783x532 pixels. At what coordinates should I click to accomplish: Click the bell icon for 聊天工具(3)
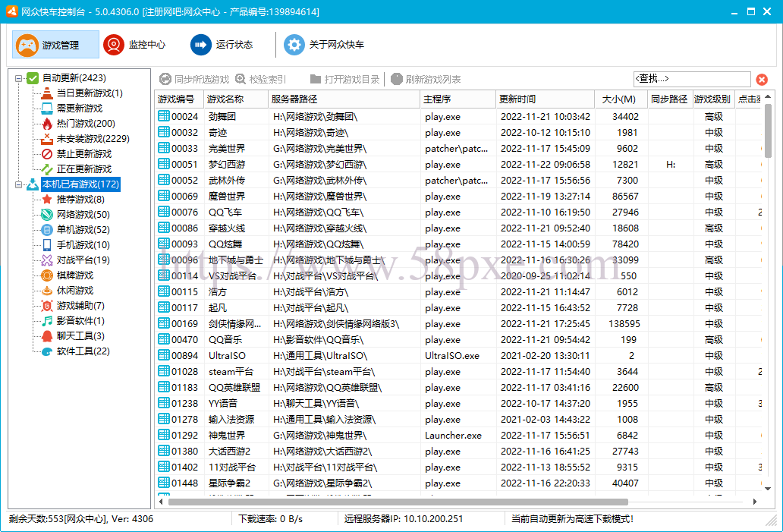(x=47, y=336)
